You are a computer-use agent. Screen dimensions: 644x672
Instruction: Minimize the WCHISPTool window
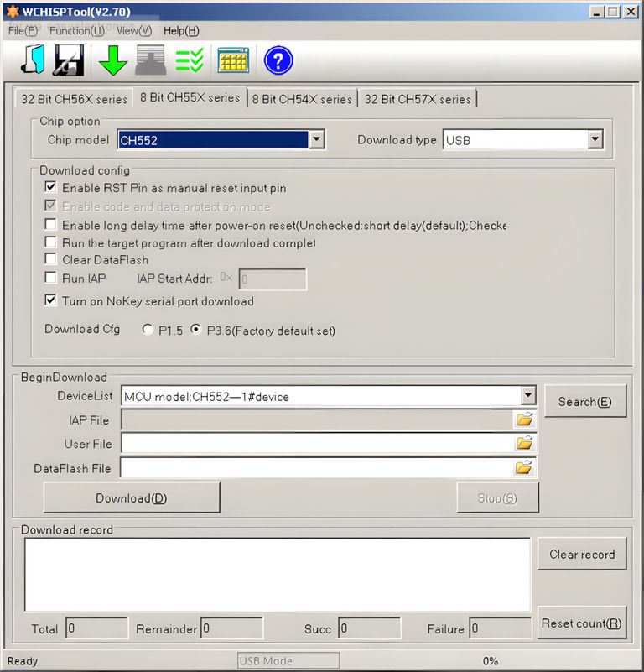click(x=596, y=12)
